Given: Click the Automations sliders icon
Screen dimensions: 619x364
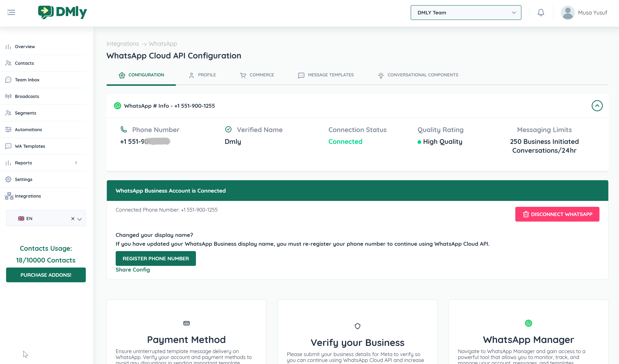Looking at the screenshot, I should [8, 130].
